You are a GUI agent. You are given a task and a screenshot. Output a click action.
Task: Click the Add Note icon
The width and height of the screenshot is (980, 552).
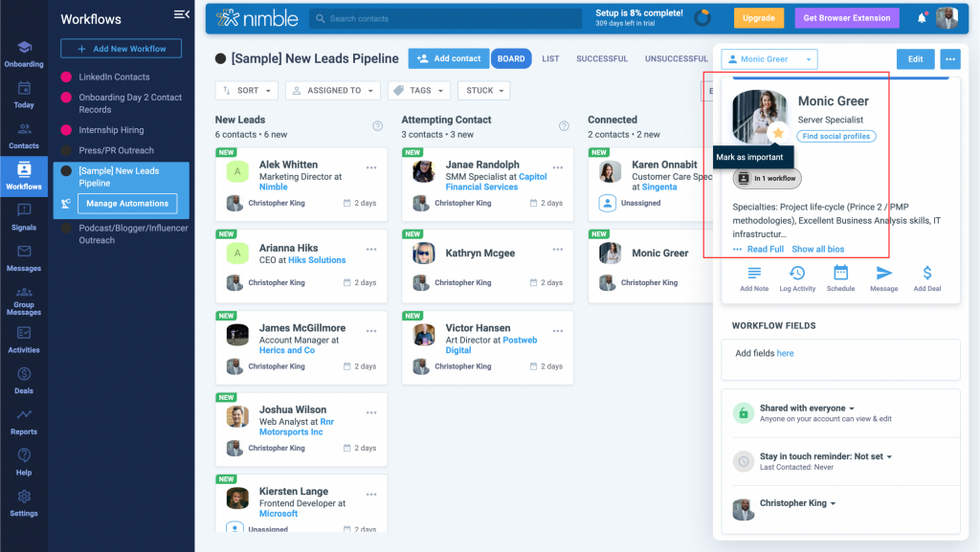[753, 274]
